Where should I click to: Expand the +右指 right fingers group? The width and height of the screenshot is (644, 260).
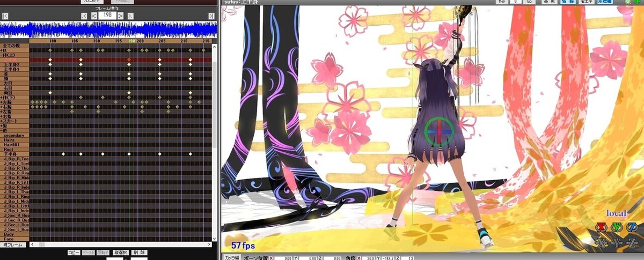tap(14, 116)
